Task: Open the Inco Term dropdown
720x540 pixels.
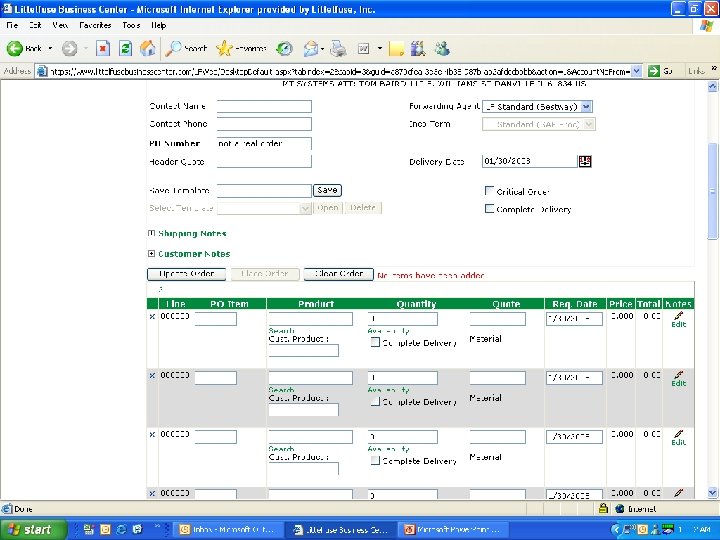Action: click(x=590, y=124)
